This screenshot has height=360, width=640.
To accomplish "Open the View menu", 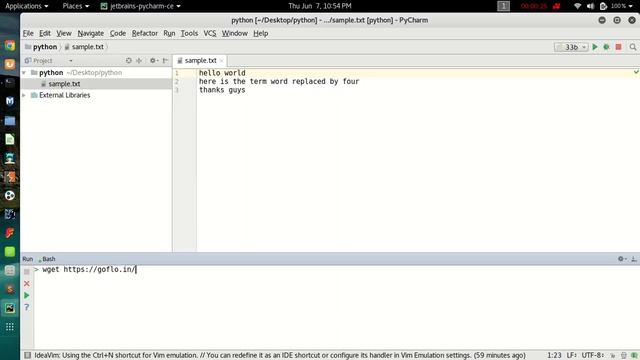I will [x=64, y=33].
